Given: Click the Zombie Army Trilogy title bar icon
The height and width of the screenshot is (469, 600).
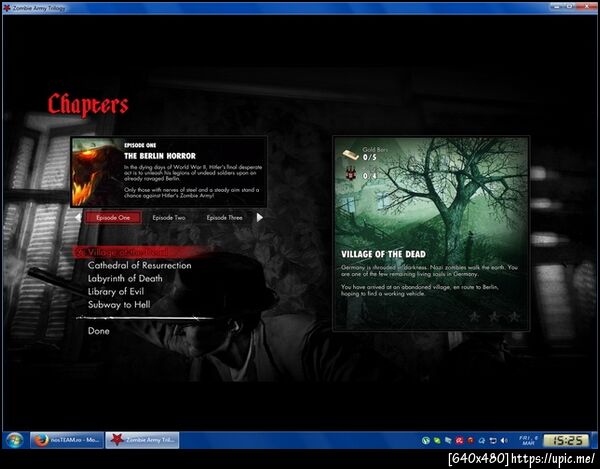Looking at the screenshot, I should coord(7,8).
